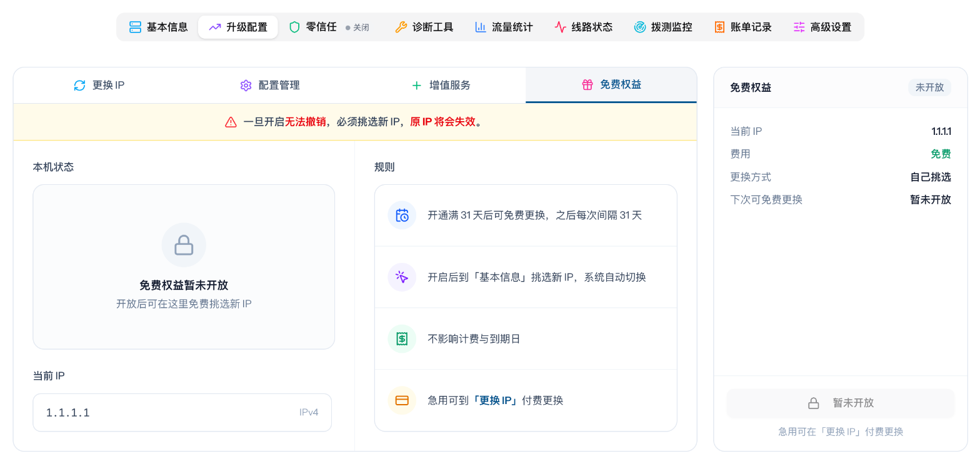Click the wrench icon beside 诊断工具
The height and width of the screenshot is (474, 980).
point(401,27)
